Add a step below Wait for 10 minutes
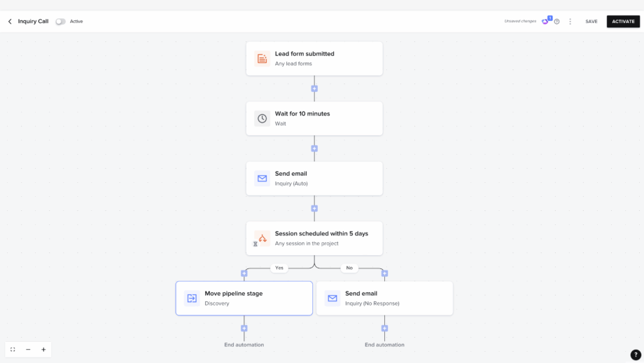The width and height of the screenshot is (644, 363). pos(314,149)
